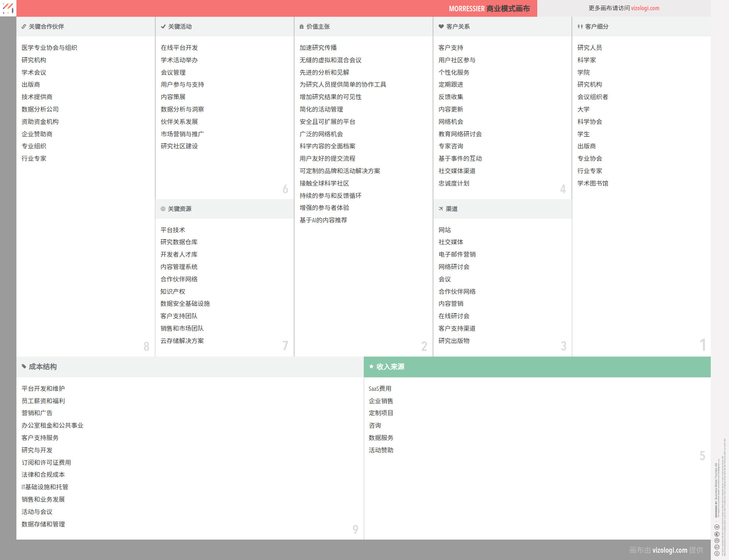This screenshot has width=729, height=560.
Task: Click the star icon beside 收入来源
Action: (371, 366)
